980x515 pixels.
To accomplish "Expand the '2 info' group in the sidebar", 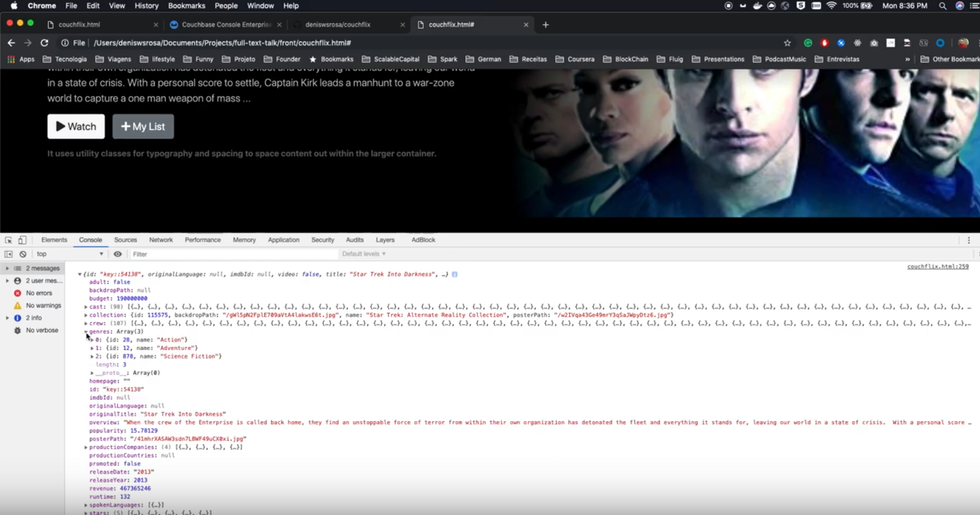I will pos(7,318).
